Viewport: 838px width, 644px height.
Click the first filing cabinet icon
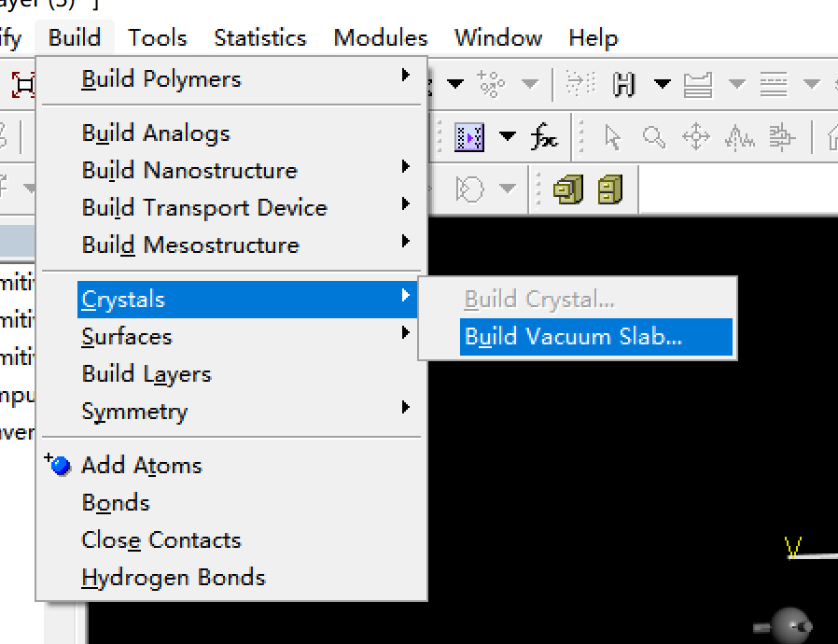pos(566,189)
